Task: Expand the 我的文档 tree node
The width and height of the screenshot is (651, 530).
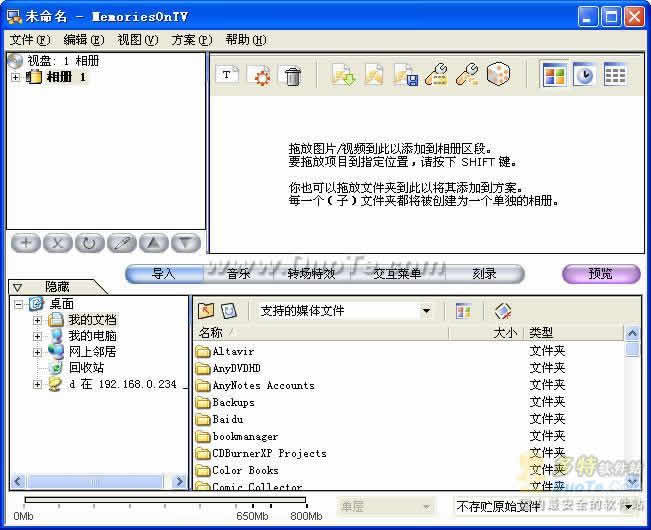Action: (37, 320)
